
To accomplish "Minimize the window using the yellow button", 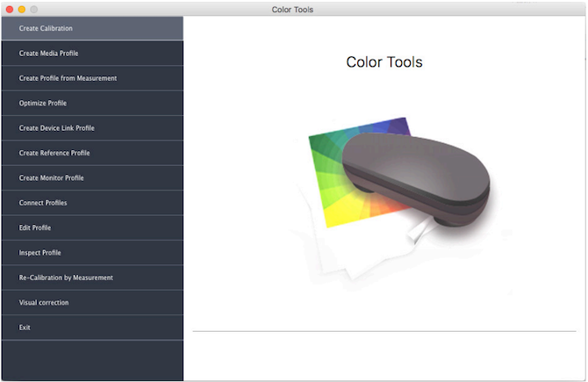I will [x=21, y=9].
